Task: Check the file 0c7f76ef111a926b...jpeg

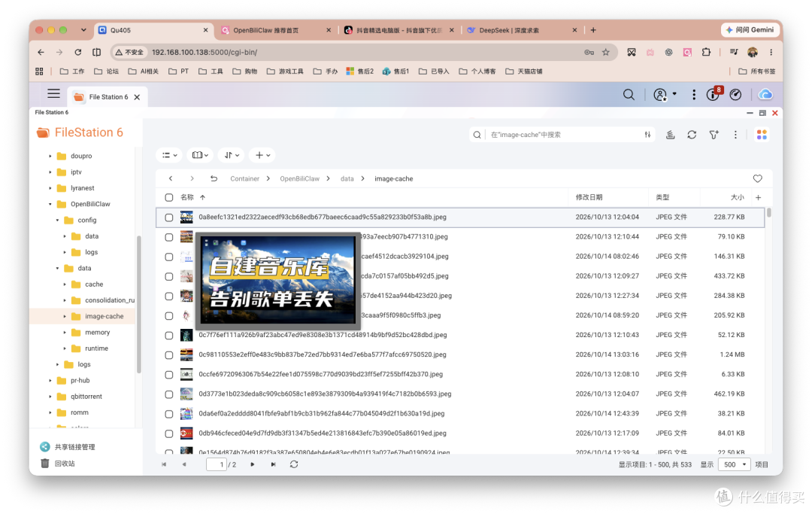Action: [169, 335]
